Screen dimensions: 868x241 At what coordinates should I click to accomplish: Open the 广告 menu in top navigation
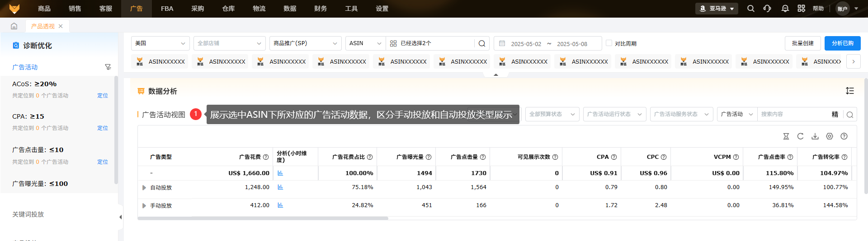(x=136, y=9)
